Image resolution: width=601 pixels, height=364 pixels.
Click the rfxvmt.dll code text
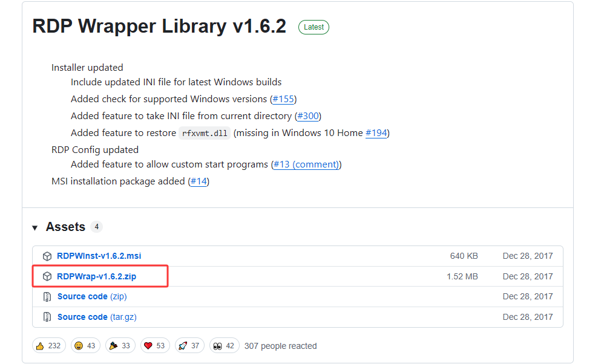(205, 133)
